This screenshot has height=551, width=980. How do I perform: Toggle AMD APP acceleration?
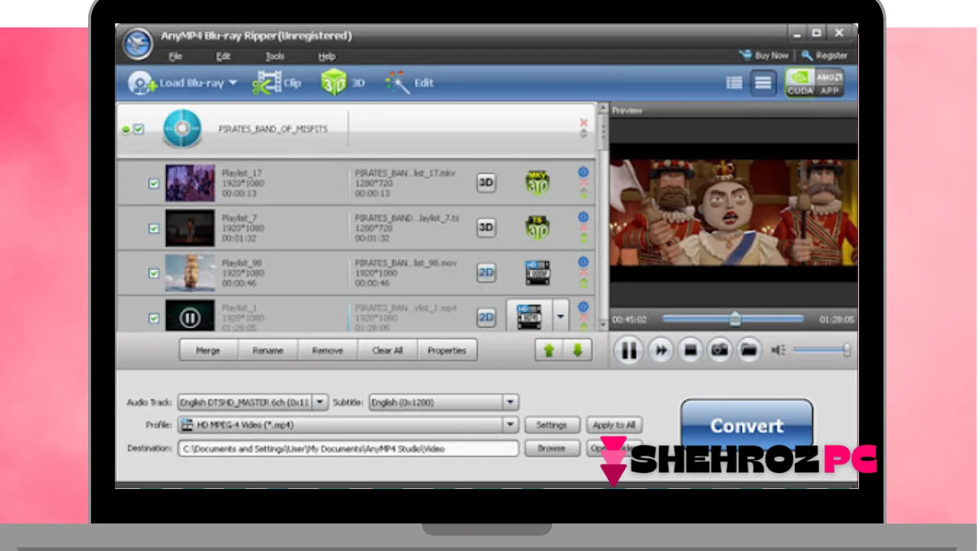click(829, 83)
